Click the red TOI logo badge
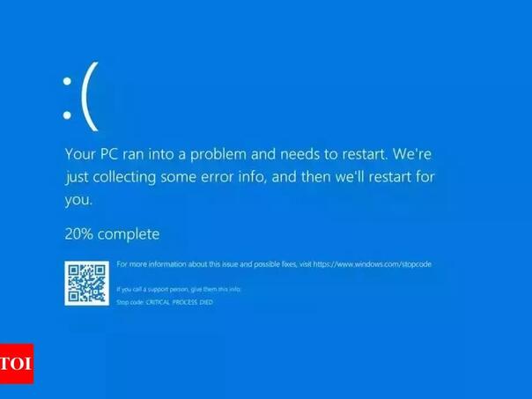The image size is (532, 399). click(x=17, y=364)
